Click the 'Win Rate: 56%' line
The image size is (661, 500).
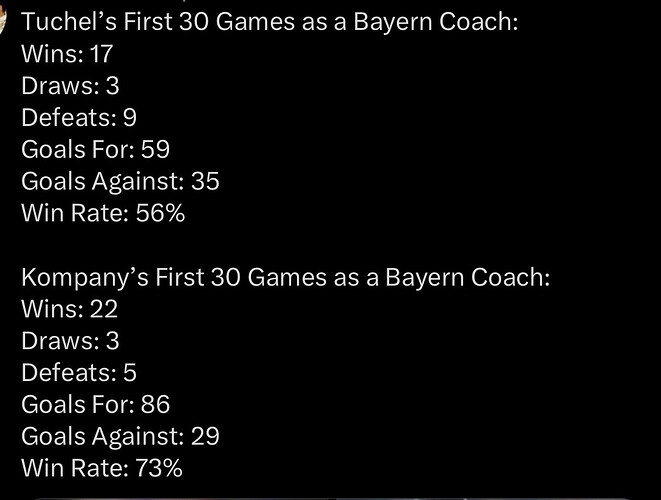click(x=102, y=213)
